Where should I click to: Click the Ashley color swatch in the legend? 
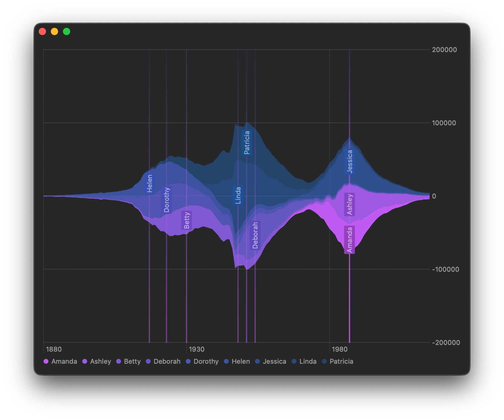click(85, 361)
